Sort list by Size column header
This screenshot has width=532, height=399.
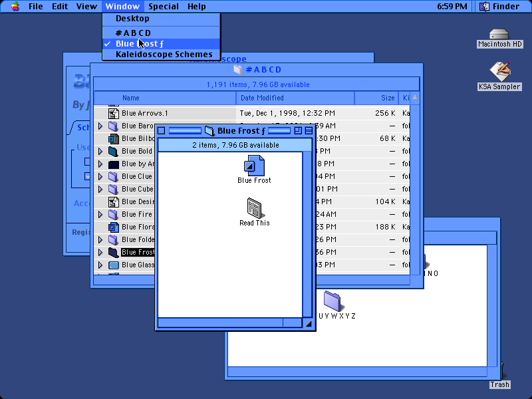[x=376, y=98]
